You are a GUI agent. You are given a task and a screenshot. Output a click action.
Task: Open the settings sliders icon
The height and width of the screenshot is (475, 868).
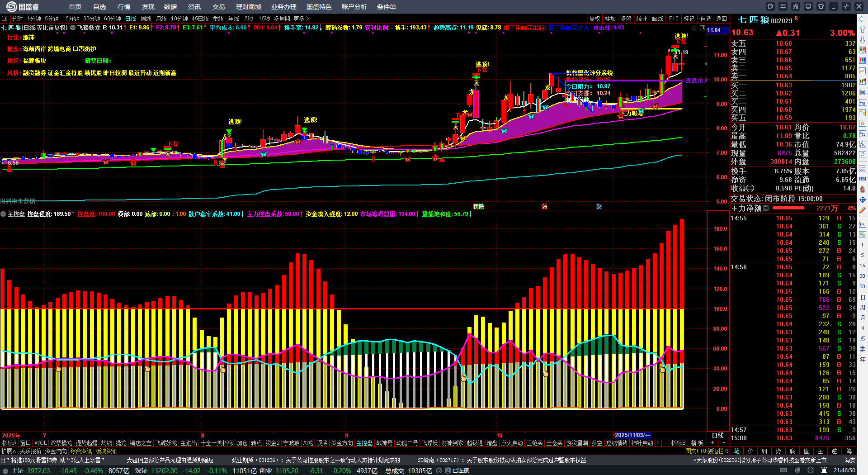point(783,6)
